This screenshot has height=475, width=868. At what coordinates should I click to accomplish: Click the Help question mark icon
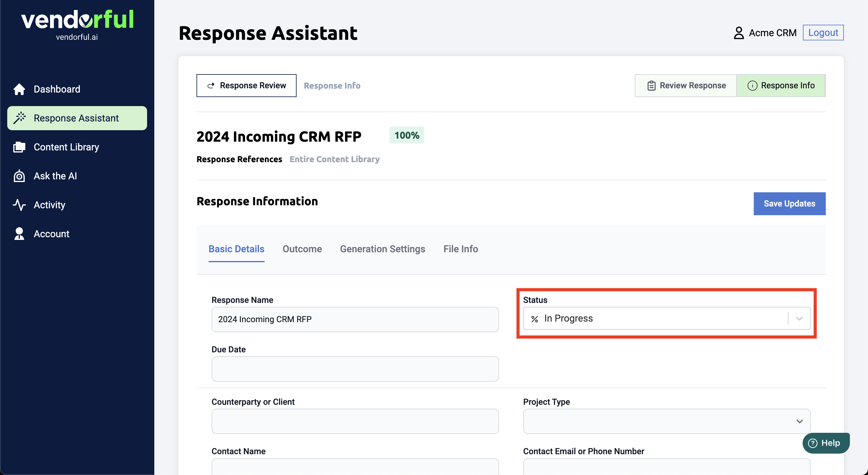click(x=813, y=443)
